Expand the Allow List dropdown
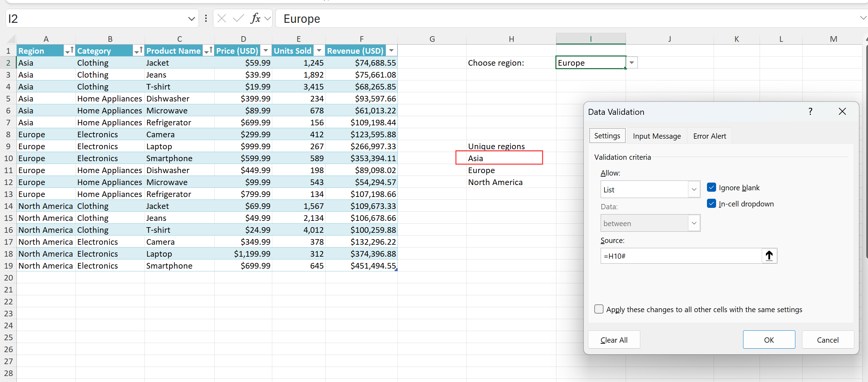868x382 pixels. [694, 190]
